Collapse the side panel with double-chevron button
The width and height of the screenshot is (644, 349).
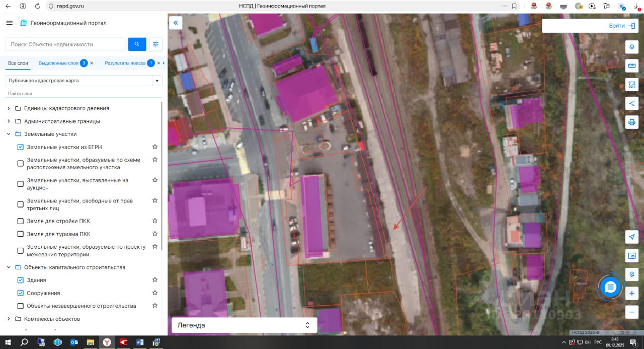coord(176,23)
